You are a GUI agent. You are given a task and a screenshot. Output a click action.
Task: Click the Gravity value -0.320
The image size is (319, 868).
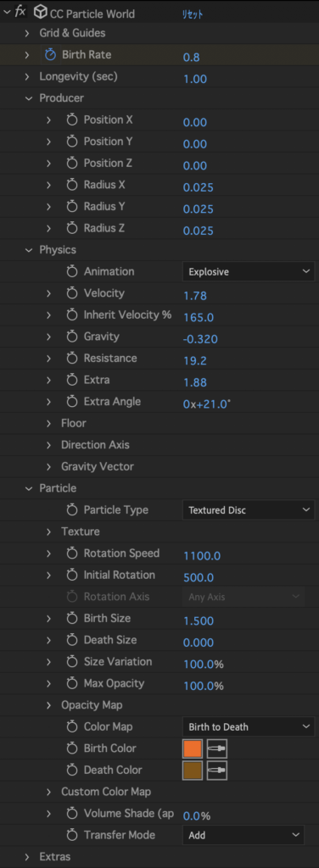pyautogui.click(x=200, y=339)
